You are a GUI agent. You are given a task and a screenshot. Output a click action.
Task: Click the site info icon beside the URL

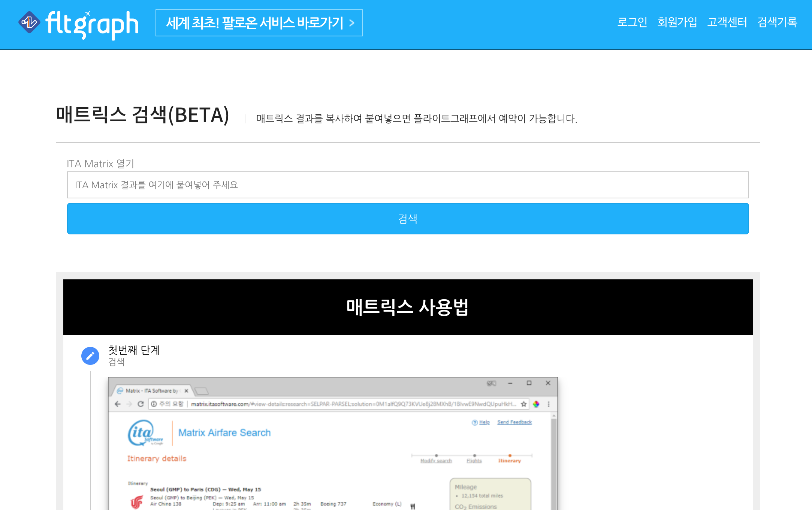(154, 404)
